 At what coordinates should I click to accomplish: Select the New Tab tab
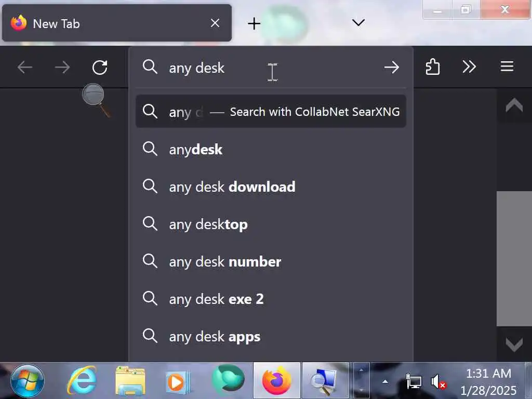(x=117, y=23)
